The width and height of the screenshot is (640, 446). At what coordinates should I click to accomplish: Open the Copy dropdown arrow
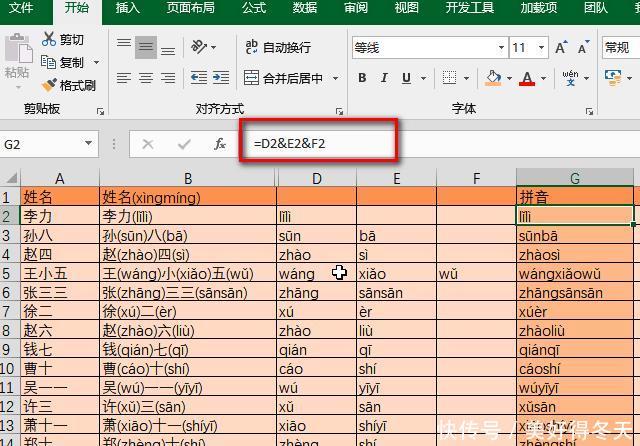pyautogui.click(x=97, y=62)
